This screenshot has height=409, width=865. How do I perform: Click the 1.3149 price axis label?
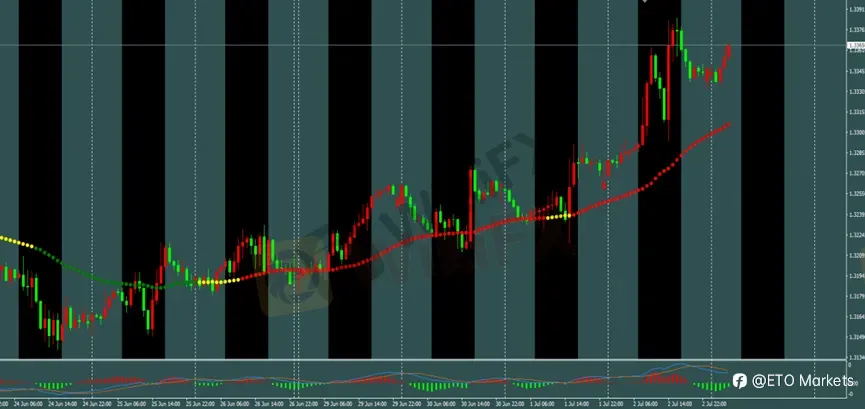tap(857, 337)
